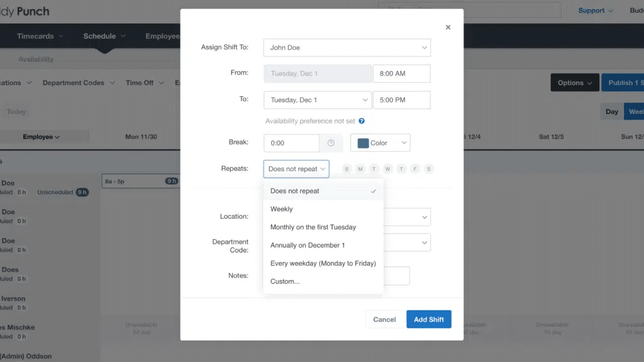644x362 pixels.
Task: Click the Publish button
Action: [623, 82]
